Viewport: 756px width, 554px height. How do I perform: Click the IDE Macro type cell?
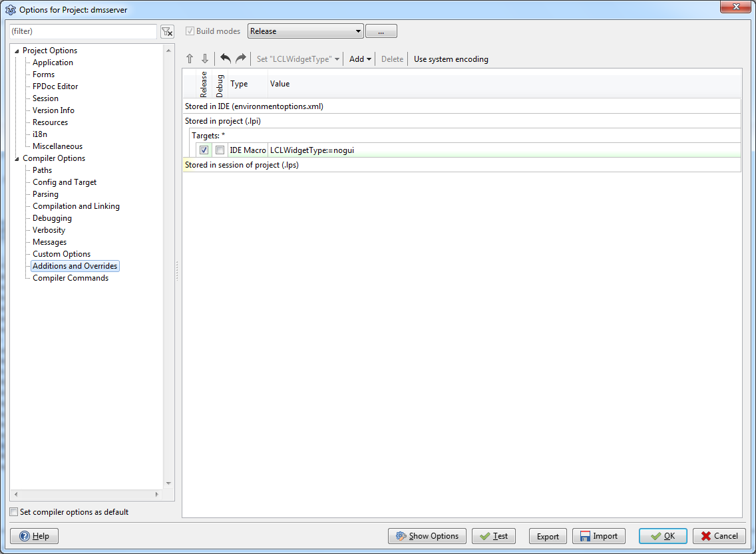[248, 150]
